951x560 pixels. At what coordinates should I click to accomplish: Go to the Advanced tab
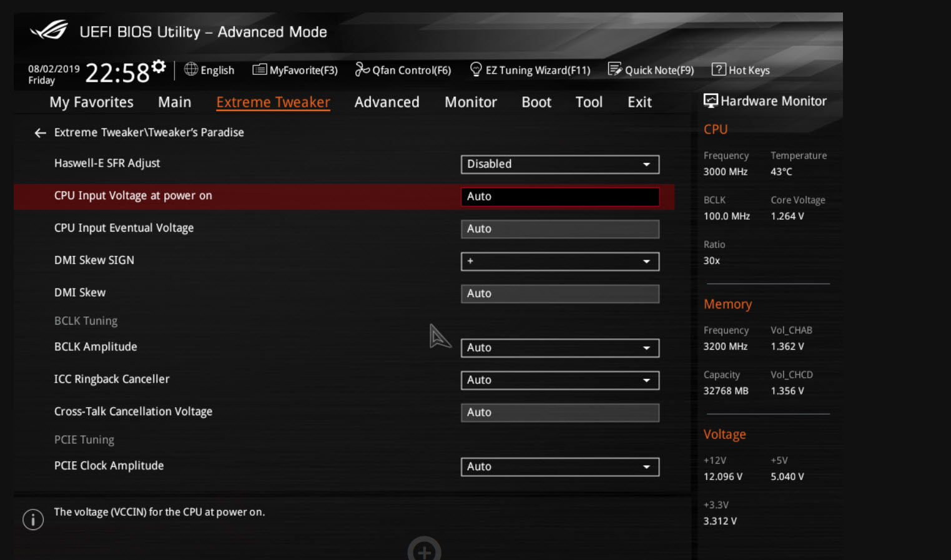click(x=387, y=102)
